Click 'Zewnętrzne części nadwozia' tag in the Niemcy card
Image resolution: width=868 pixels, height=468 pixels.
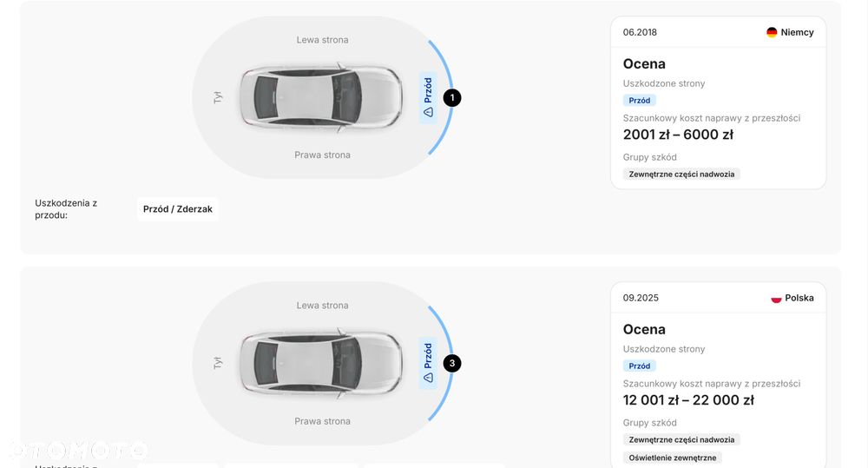(681, 175)
